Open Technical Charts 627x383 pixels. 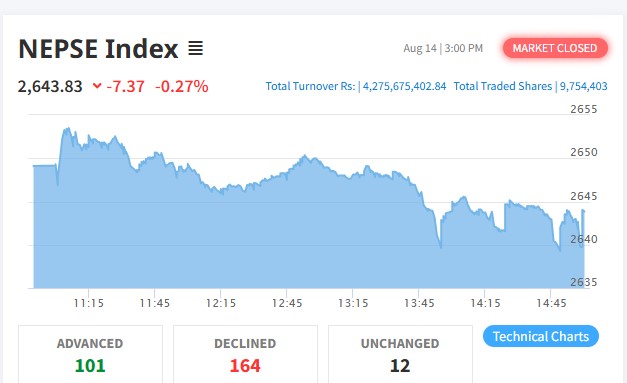(x=541, y=336)
